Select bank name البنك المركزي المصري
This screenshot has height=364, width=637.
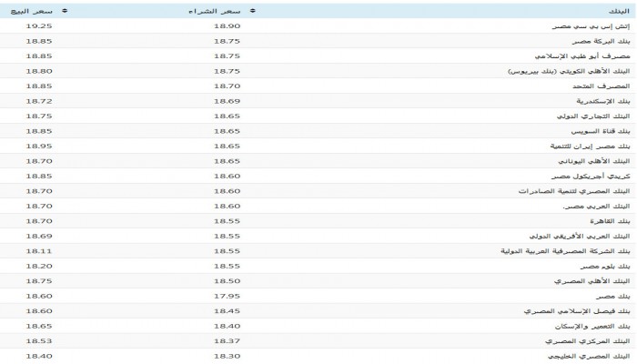pos(588,341)
